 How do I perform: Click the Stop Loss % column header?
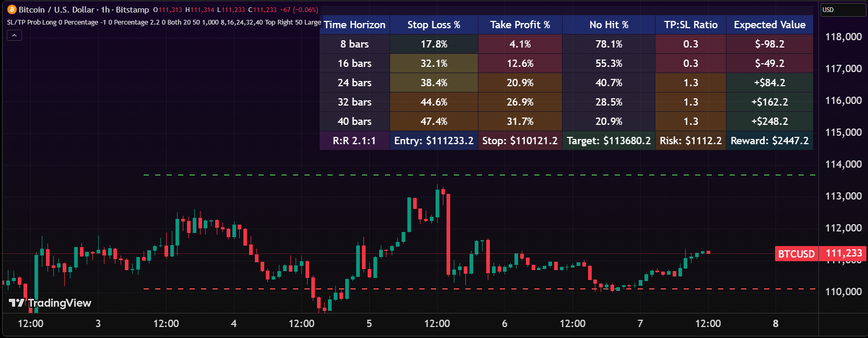[434, 25]
